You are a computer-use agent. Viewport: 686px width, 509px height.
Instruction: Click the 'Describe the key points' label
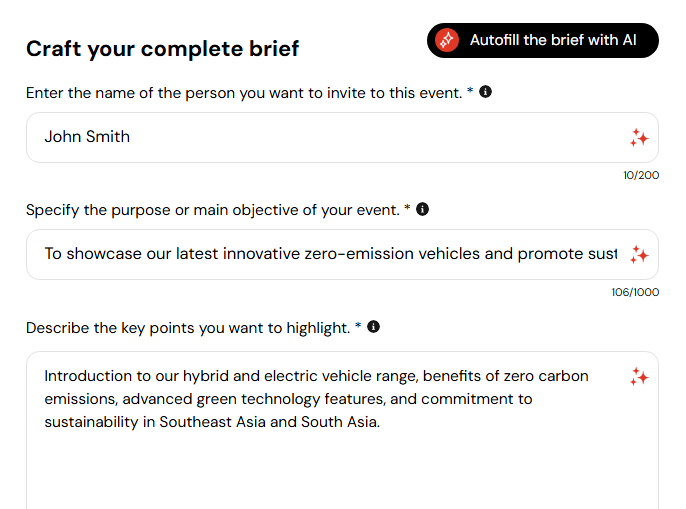coord(188,327)
